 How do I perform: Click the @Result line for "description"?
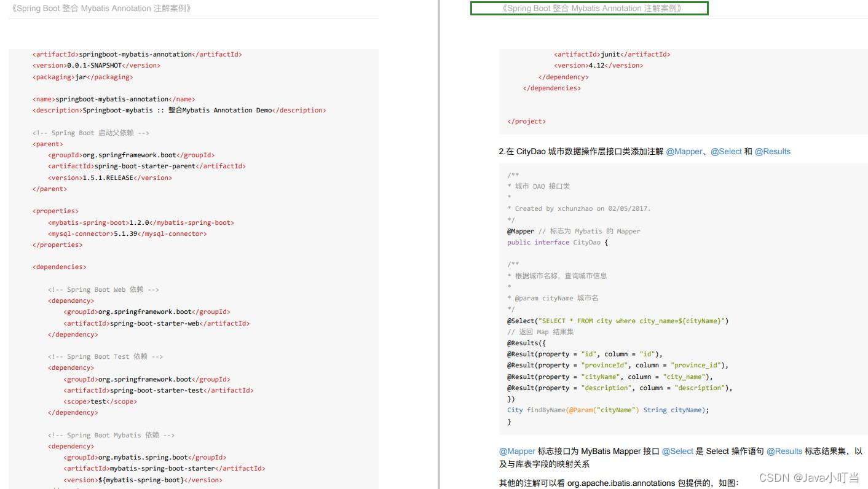coord(620,388)
